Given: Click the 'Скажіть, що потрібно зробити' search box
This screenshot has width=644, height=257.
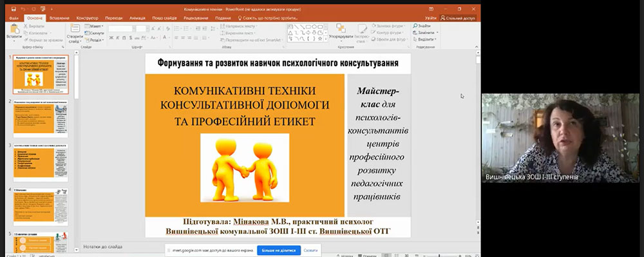Looking at the screenshot, I should pos(267,18).
